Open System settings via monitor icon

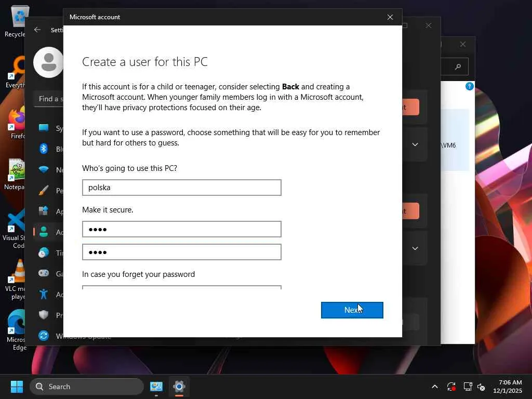(x=44, y=128)
